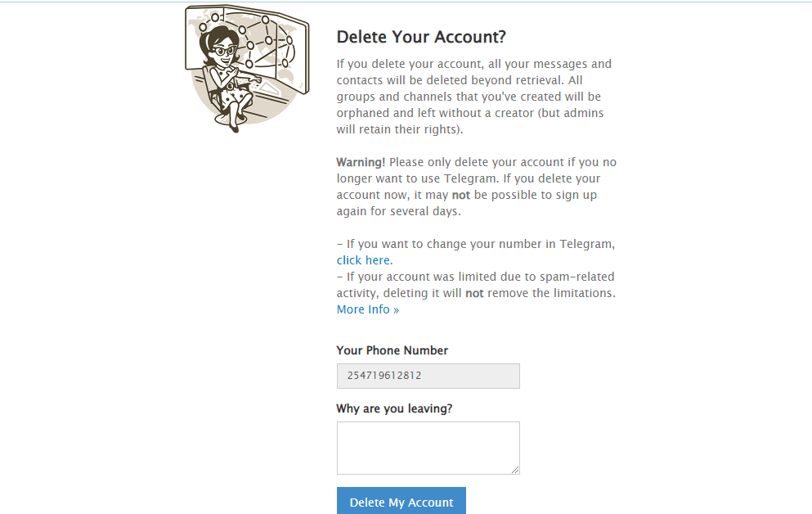This screenshot has width=812, height=514.
Task: Click the phone number 254719612812
Action: tap(384, 376)
